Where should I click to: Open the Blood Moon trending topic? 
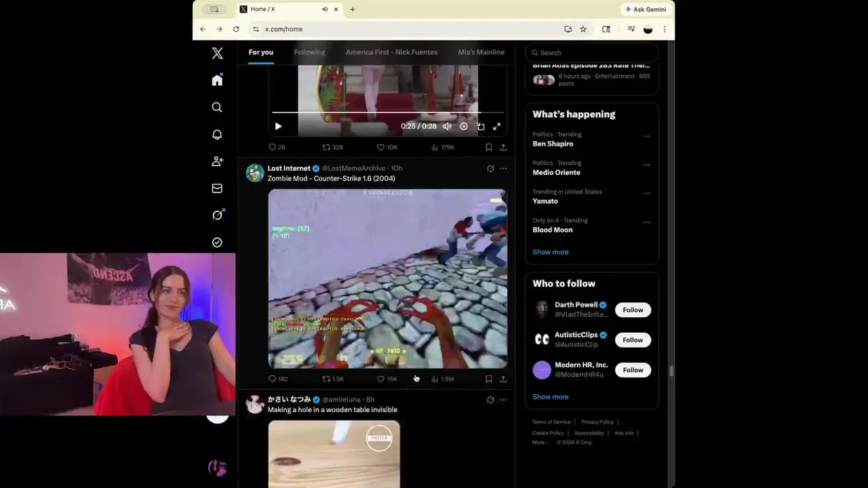pos(552,230)
